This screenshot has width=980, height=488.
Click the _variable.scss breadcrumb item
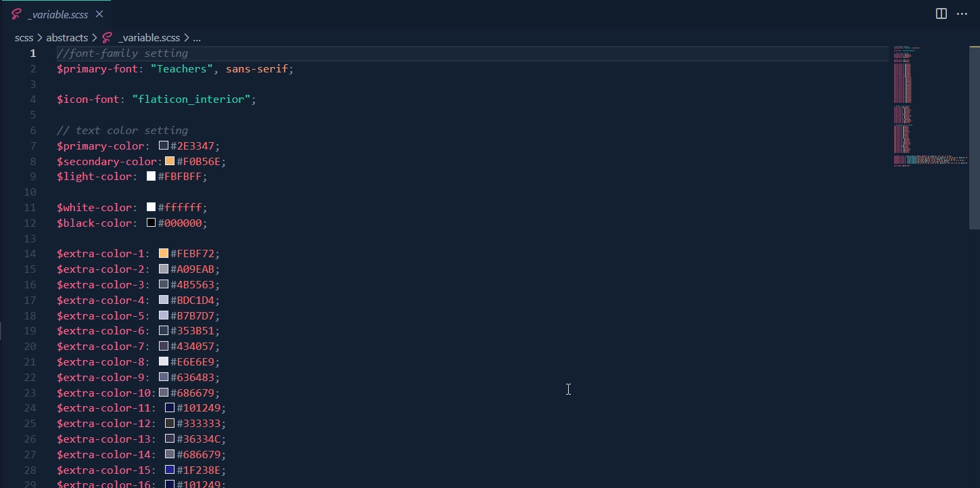[x=149, y=38]
